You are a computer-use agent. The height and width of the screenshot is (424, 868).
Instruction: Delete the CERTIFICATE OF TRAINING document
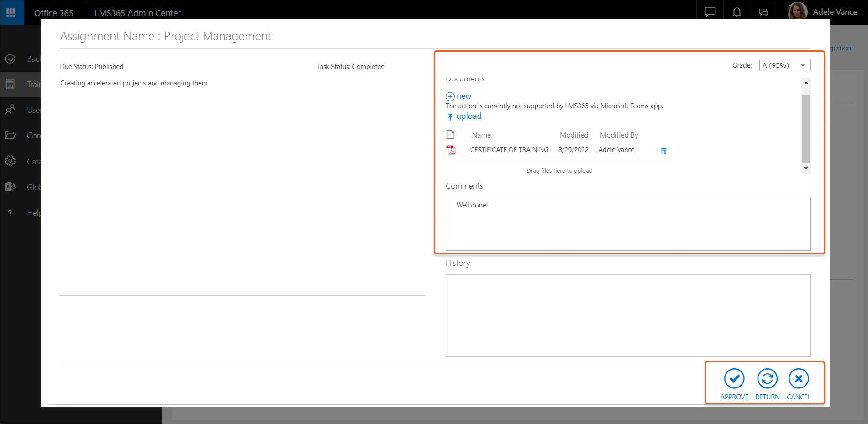point(663,151)
